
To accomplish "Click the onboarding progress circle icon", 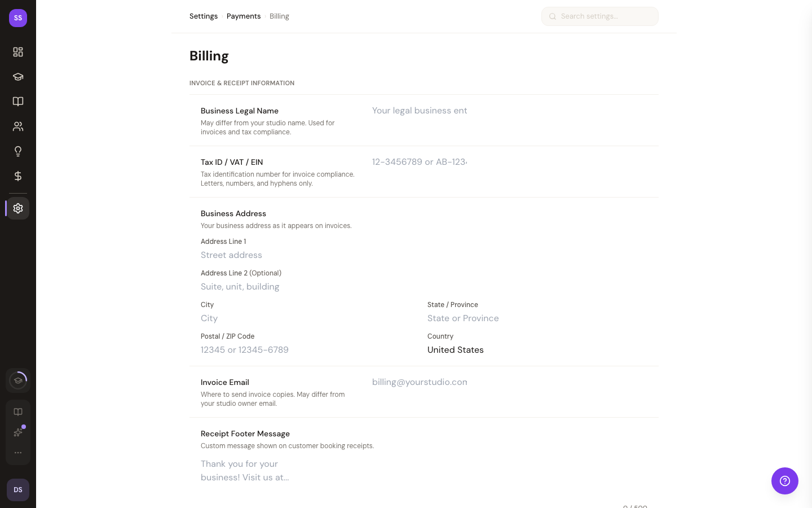I will tap(18, 380).
